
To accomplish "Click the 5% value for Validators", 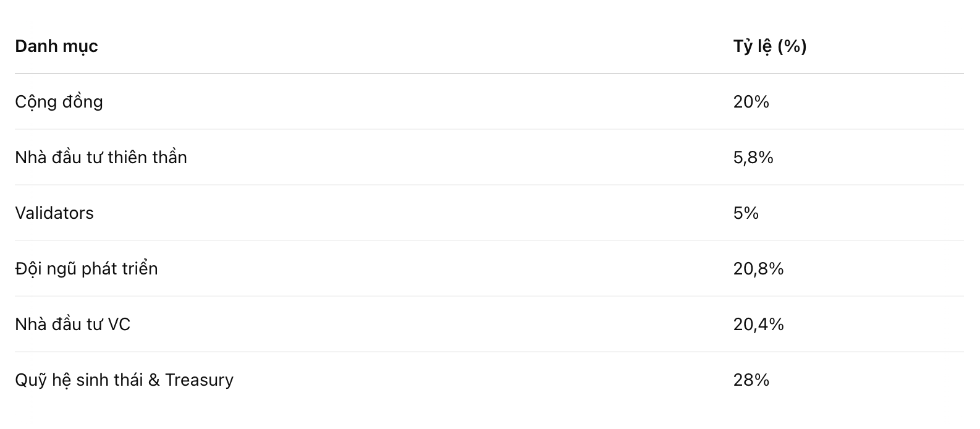I will (x=746, y=213).
